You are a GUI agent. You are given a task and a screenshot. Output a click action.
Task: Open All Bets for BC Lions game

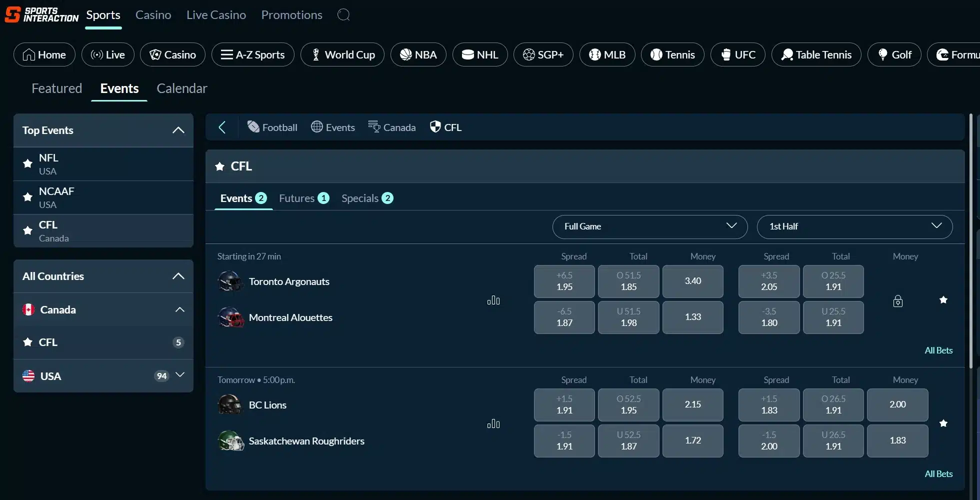[938, 474]
